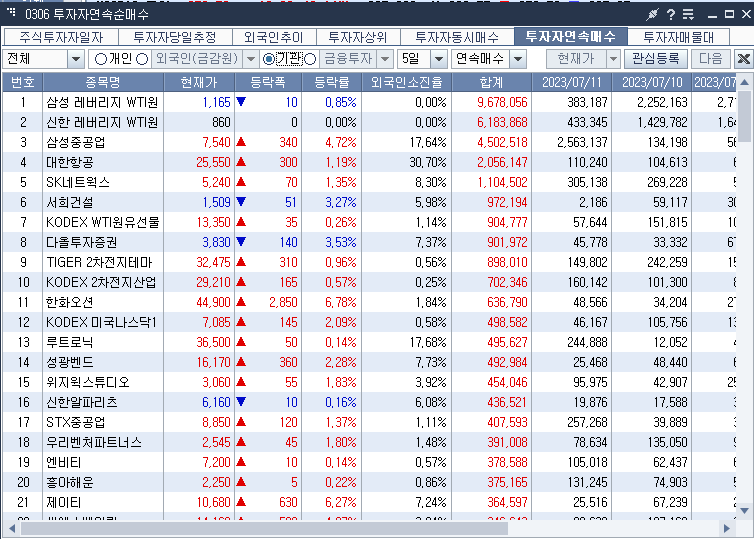
Task: Select the 흥아해운 stock name
Action: 70,482
